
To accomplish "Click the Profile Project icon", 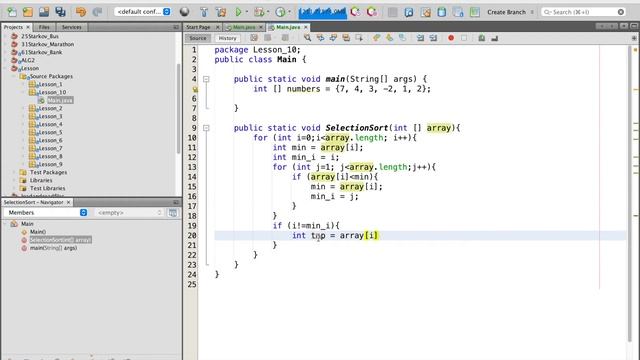I will (x=280, y=12).
